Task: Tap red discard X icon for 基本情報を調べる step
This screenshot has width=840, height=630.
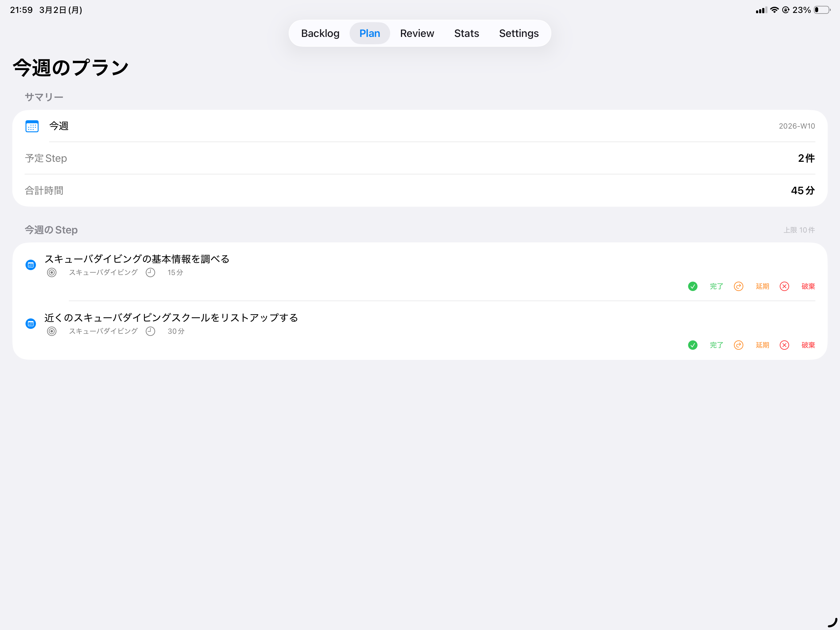Action: click(x=784, y=286)
